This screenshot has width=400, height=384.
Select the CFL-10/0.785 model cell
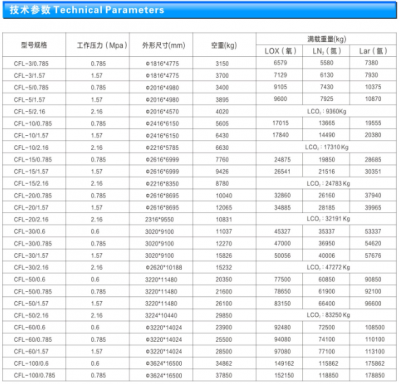coord(34,123)
